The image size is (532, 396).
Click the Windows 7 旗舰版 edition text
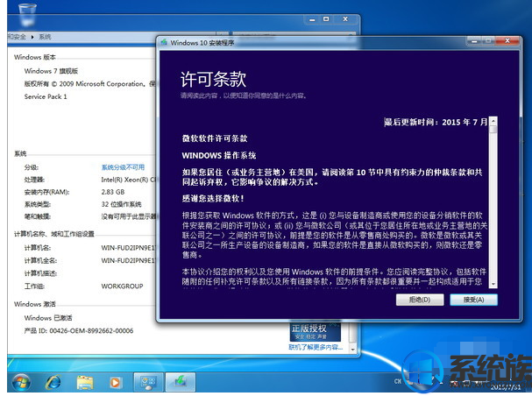click(51, 71)
